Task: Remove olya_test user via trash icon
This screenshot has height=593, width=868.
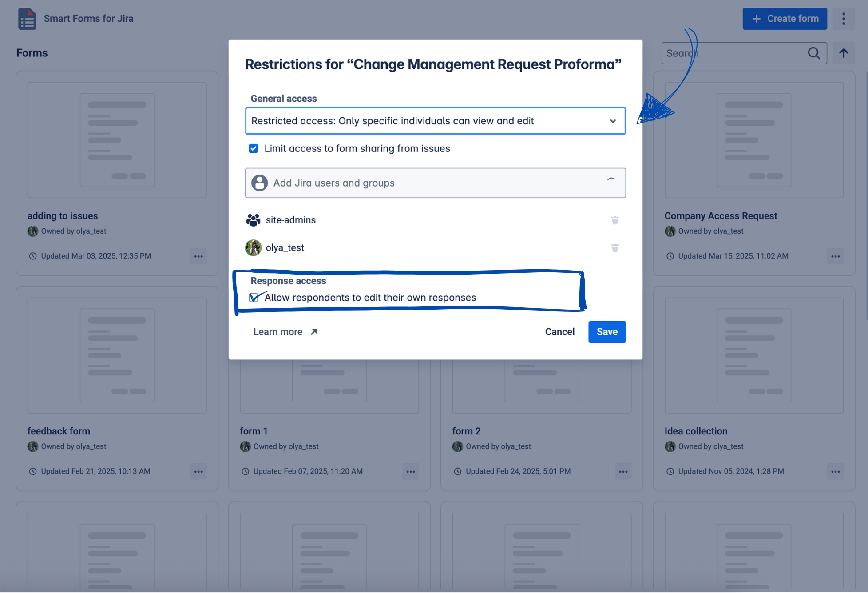Action: tap(614, 248)
